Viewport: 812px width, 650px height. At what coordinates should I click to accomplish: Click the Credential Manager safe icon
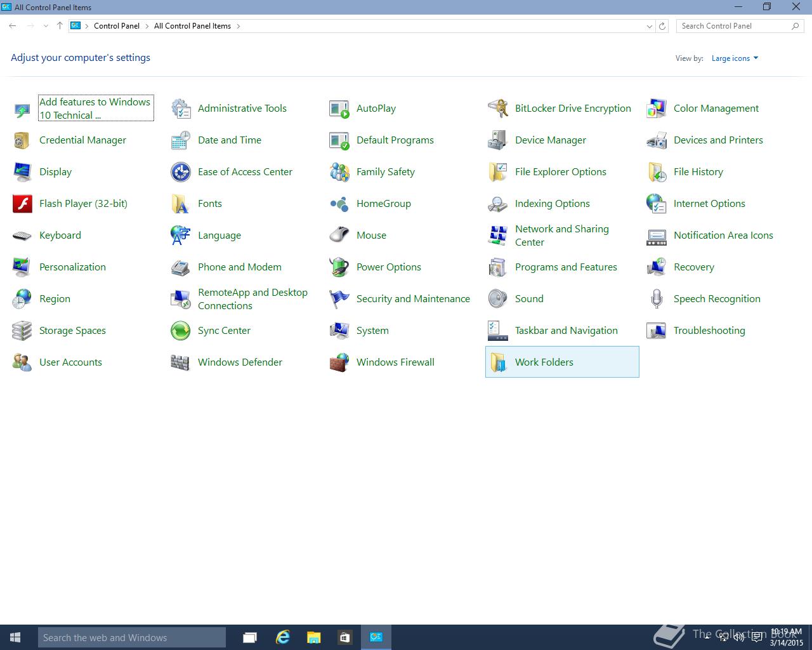(x=22, y=140)
